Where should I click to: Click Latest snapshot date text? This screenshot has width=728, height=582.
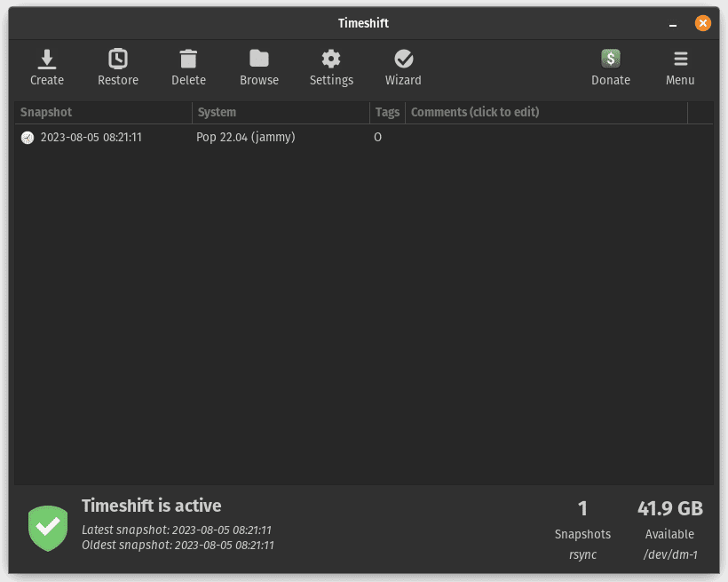point(177,530)
